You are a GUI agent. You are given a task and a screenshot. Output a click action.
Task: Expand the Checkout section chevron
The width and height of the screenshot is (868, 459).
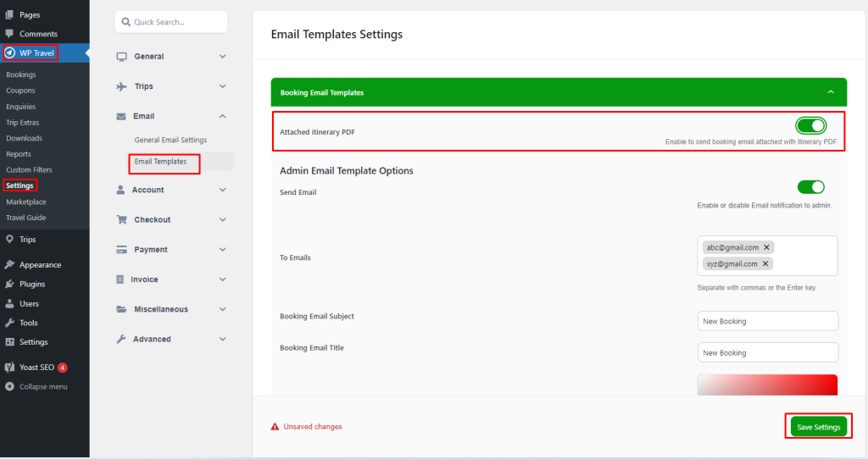pyautogui.click(x=223, y=219)
